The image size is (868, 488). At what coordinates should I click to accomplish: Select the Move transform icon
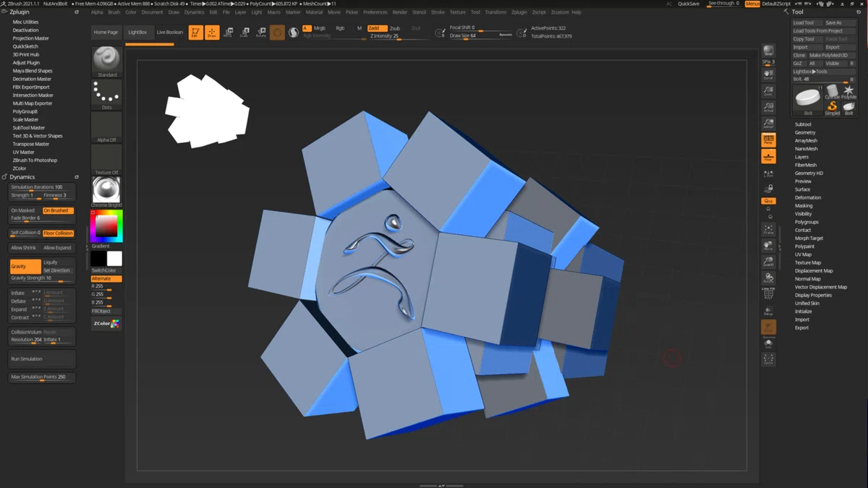229,33
